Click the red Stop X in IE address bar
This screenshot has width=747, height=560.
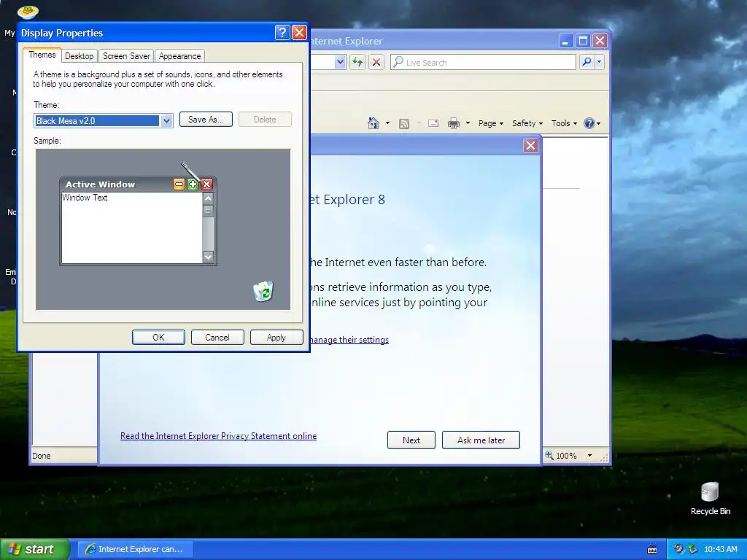coord(376,62)
